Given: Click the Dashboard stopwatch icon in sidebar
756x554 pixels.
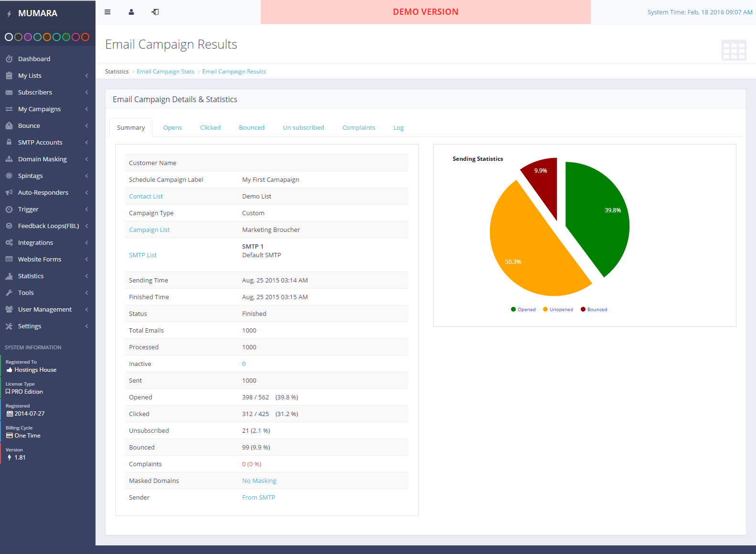Looking at the screenshot, I should click(x=9, y=59).
